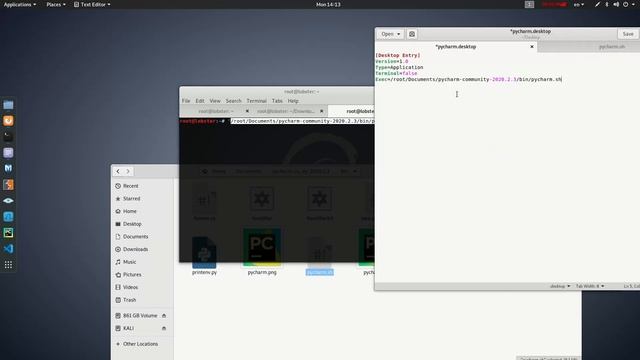The height and width of the screenshot is (360, 640).
Task: Open the Applications menu in top bar
Action: tap(20, 4)
